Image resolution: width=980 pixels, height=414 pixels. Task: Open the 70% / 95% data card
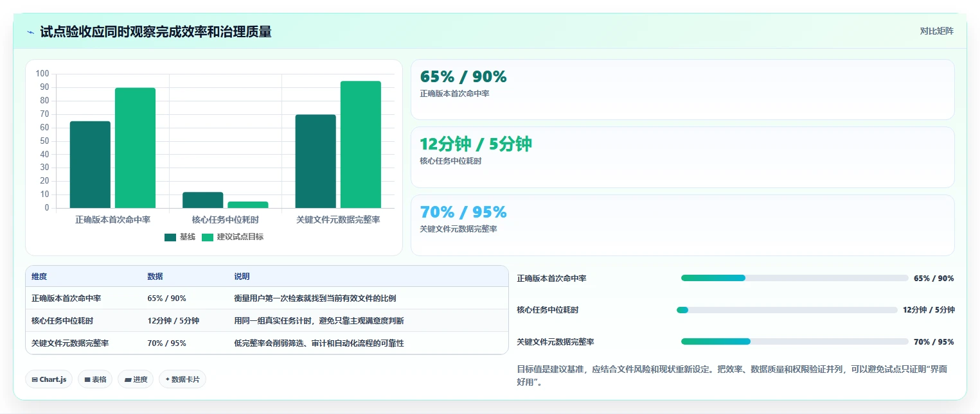pos(682,225)
